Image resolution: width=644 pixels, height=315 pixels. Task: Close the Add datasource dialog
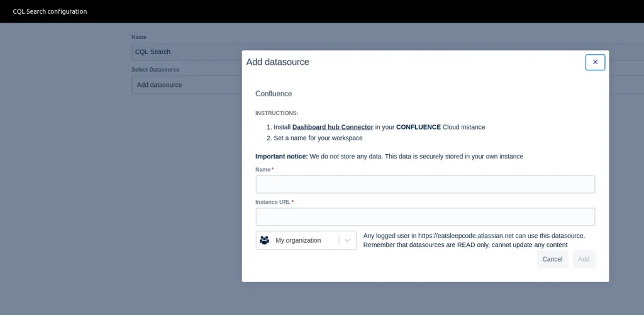[595, 62]
